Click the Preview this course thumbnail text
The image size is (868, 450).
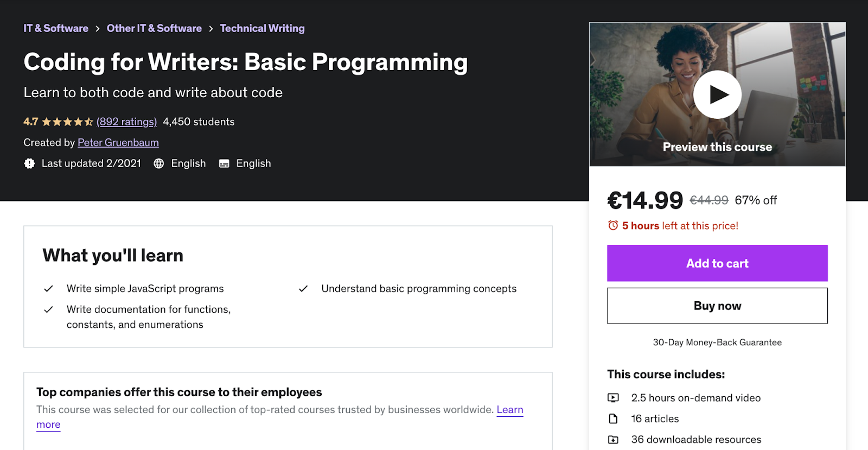[717, 147]
